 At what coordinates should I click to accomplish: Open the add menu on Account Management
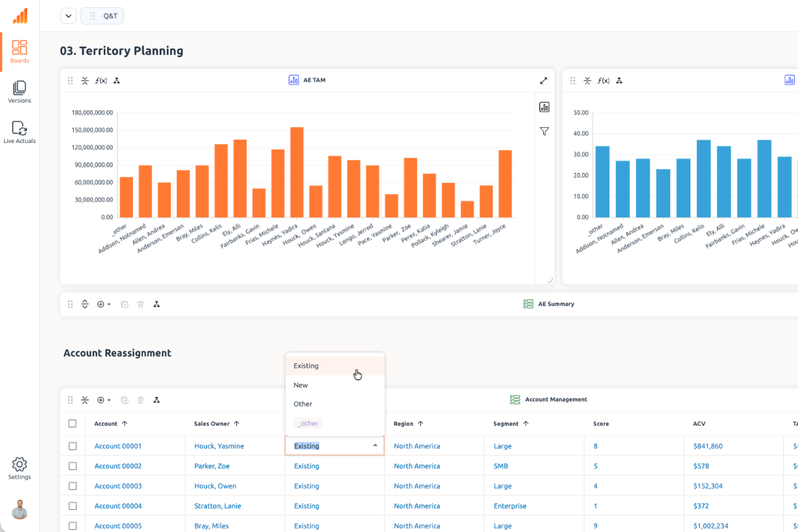[104, 400]
